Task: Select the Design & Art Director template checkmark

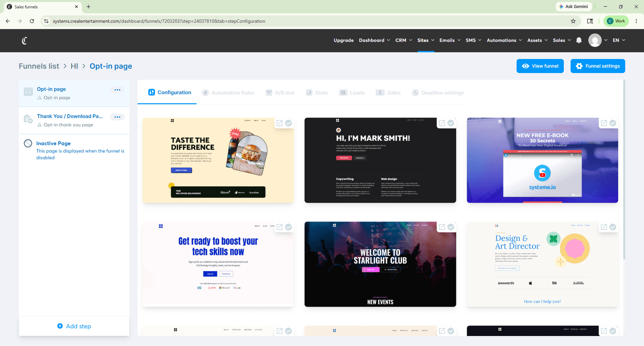Action: tap(613, 227)
